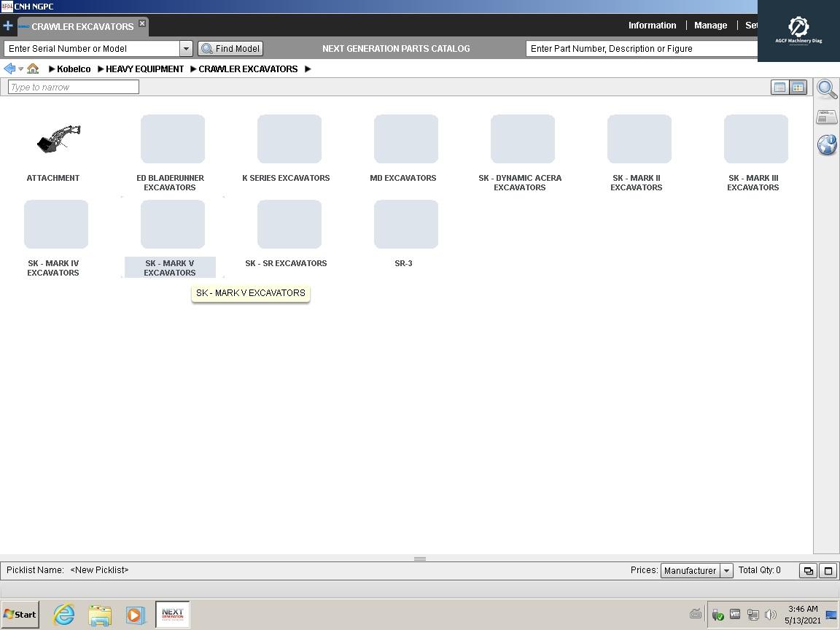Open search with the magnifying glass sidebar icon
The width and height of the screenshot is (840, 630).
tap(827, 89)
